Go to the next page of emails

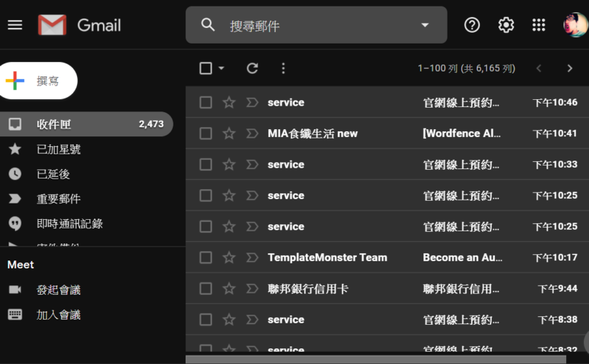(x=570, y=69)
